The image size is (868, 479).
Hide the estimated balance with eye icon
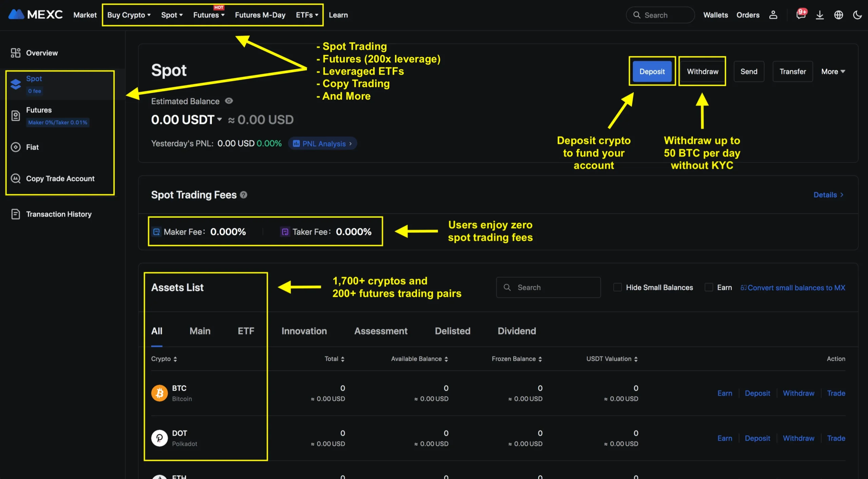coord(229,101)
